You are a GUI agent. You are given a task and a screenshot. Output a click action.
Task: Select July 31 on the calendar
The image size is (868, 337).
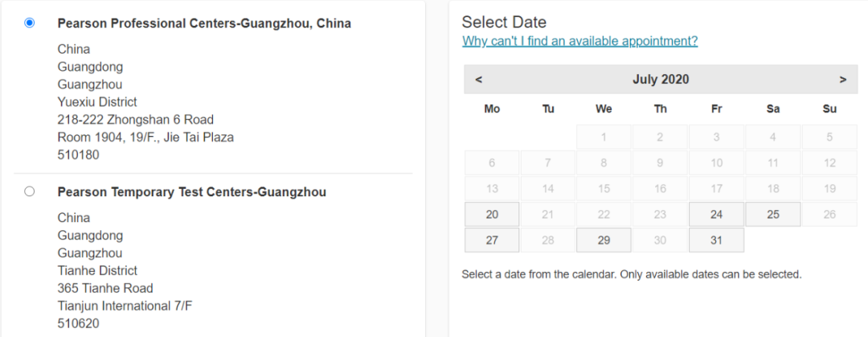pyautogui.click(x=716, y=240)
